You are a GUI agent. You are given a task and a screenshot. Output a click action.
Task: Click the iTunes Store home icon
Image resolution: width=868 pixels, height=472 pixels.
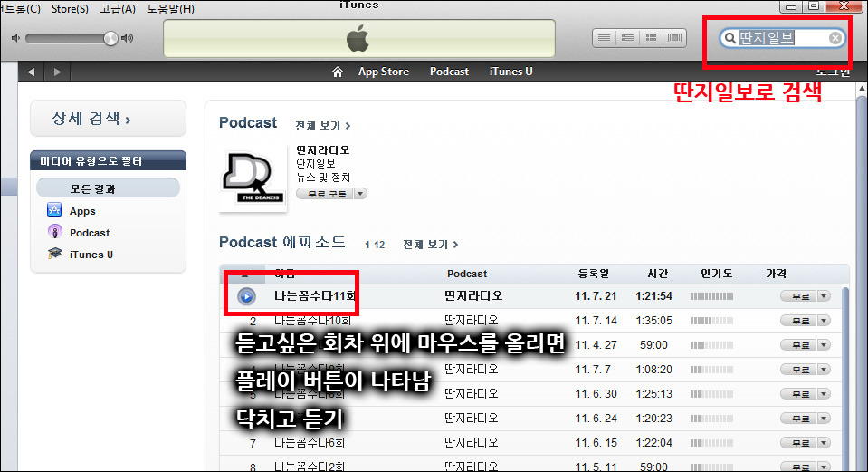click(x=337, y=72)
